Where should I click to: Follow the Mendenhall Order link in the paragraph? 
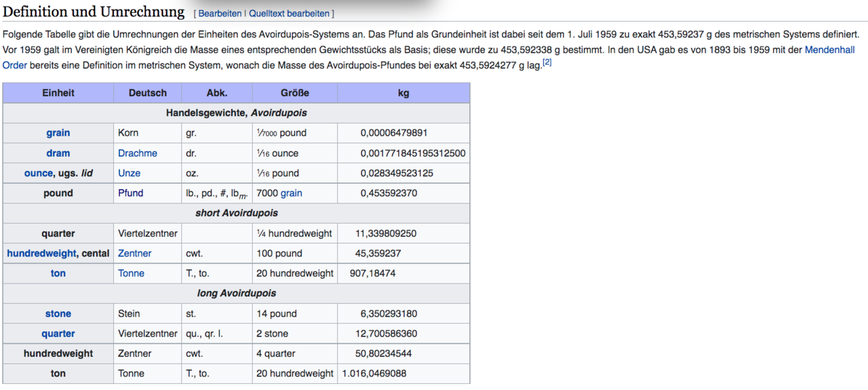(829, 50)
